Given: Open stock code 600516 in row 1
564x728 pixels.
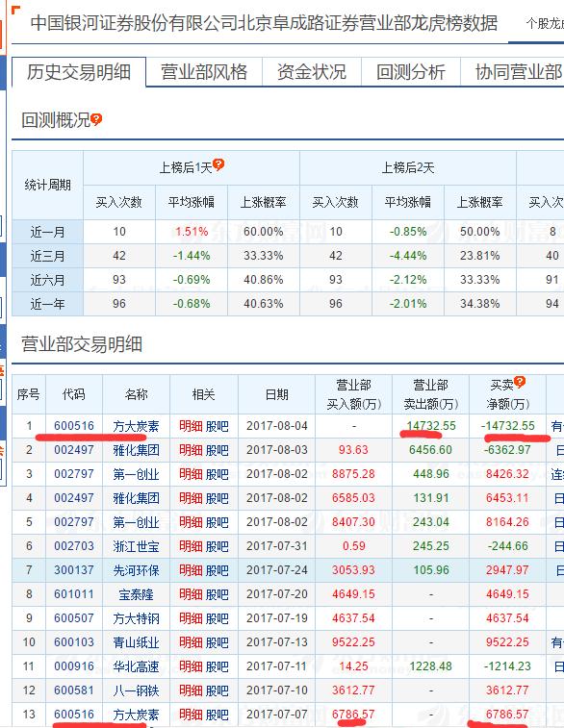Looking at the screenshot, I should pyautogui.click(x=74, y=426).
